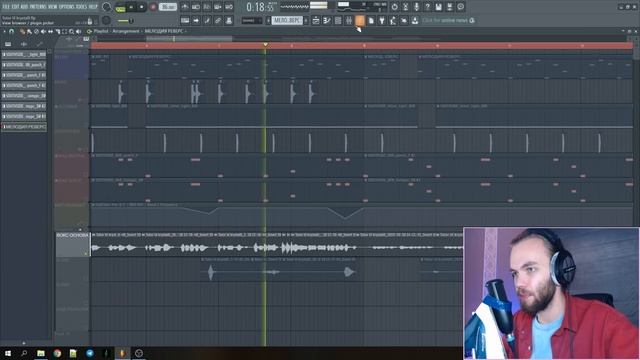Click the question mark help icon
Viewport: 640px width, 360px height.
(x=427, y=7)
